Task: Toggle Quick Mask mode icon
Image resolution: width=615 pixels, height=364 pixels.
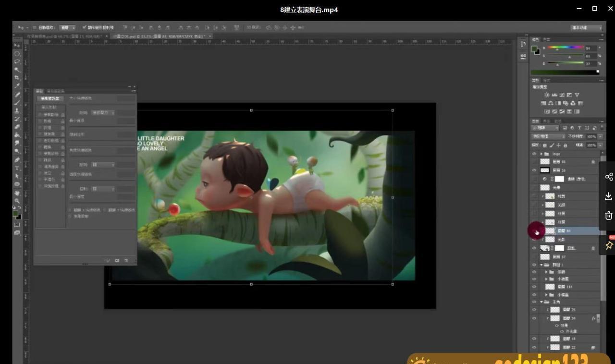Action: click(x=17, y=224)
